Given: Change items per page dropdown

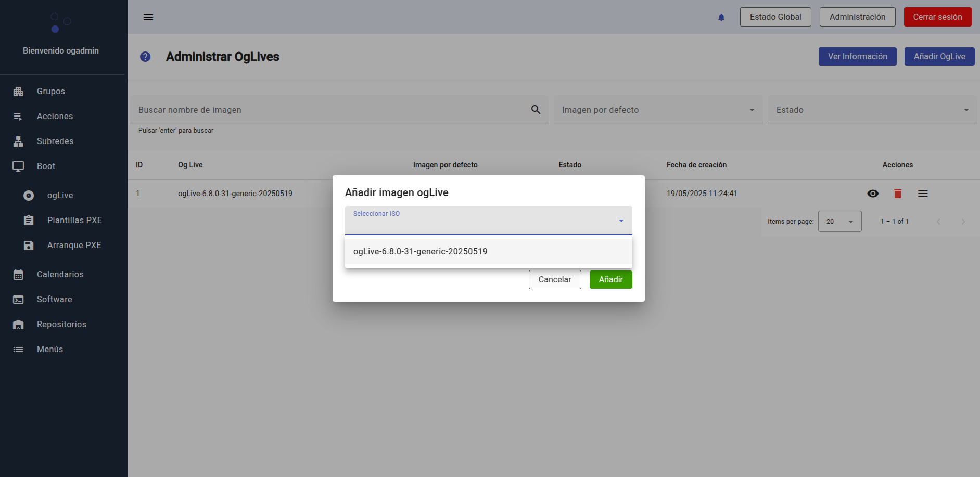Looking at the screenshot, I should click(x=839, y=222).
